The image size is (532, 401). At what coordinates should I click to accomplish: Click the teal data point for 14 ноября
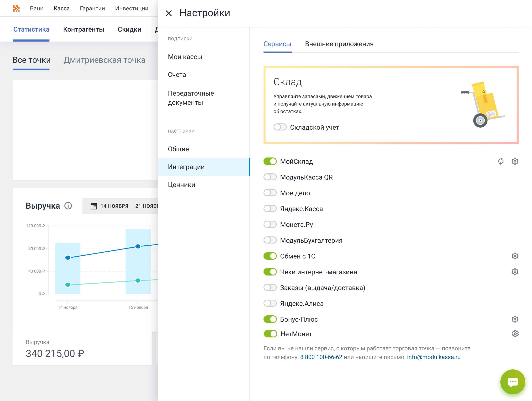click(x=68, y=285)
